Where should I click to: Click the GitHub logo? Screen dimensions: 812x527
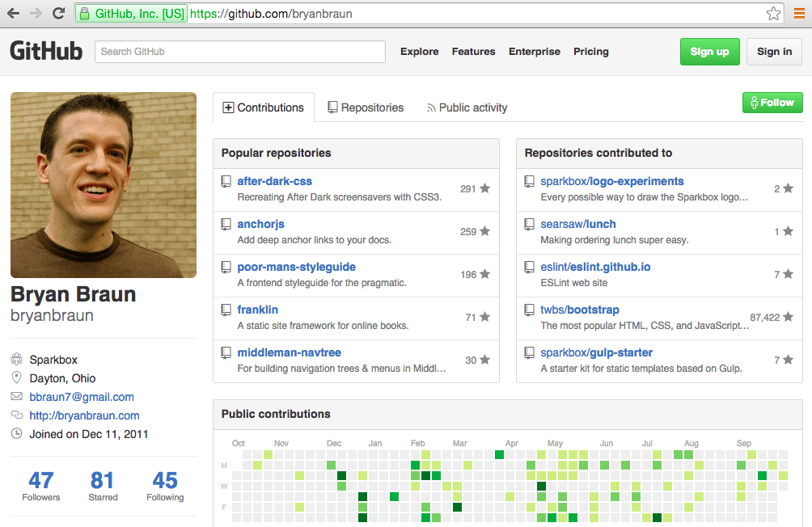[x=45, y=51]
